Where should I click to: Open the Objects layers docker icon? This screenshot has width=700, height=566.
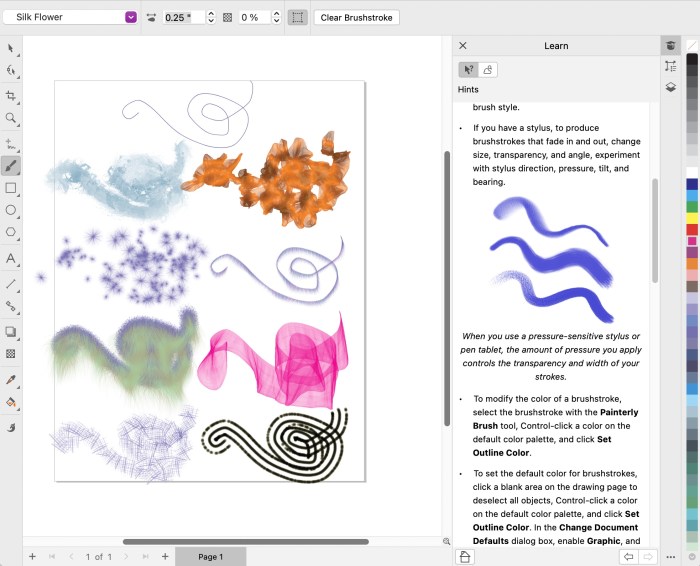pos(671,87)
